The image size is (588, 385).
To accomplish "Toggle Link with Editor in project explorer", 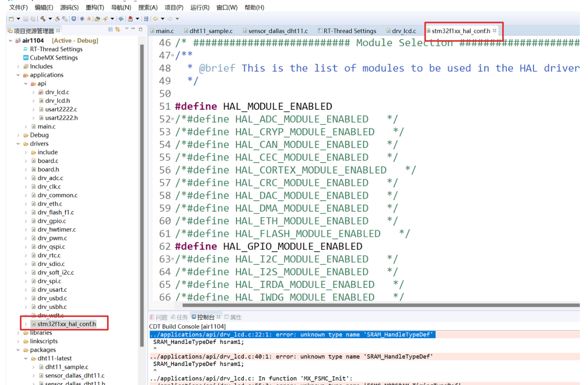I will [118, 29].
